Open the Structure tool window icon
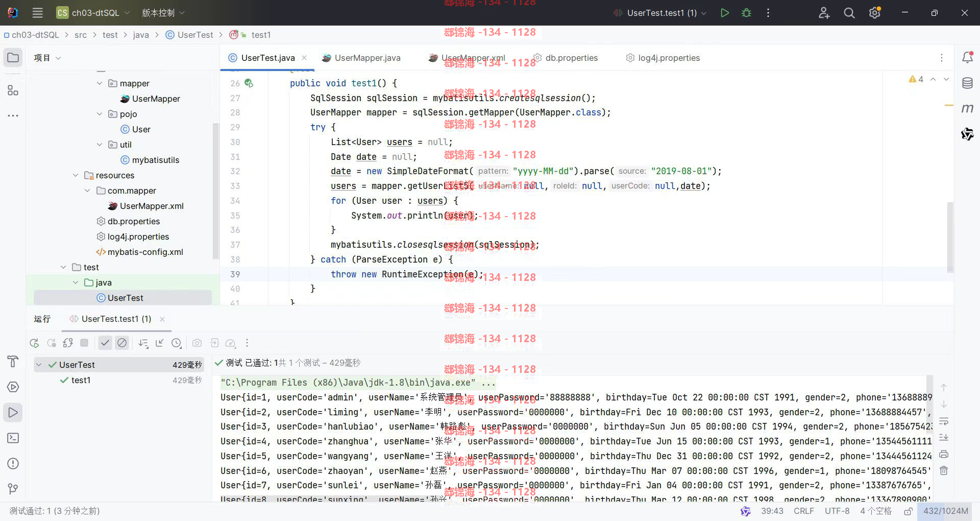This screenshot has width=980, height=521. [13, 90]
